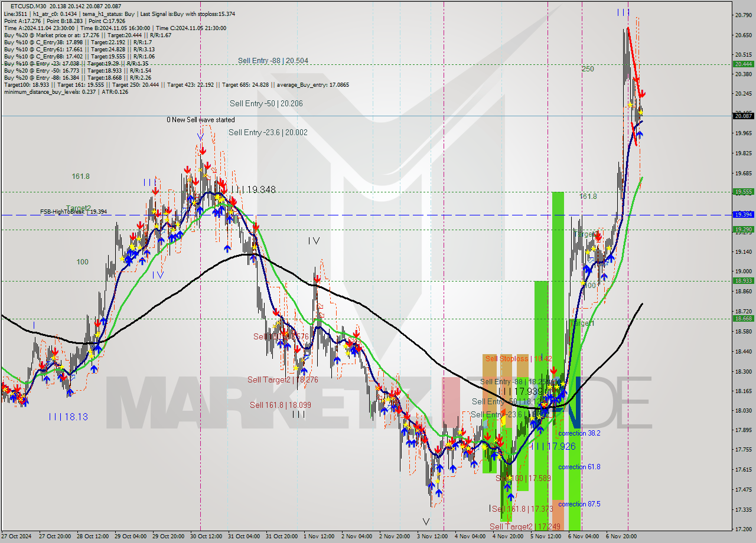This screenshot has height=543, width=756.
Task: Click the green '100' label below FSB-HighToBreak
Action: (82, 262)
